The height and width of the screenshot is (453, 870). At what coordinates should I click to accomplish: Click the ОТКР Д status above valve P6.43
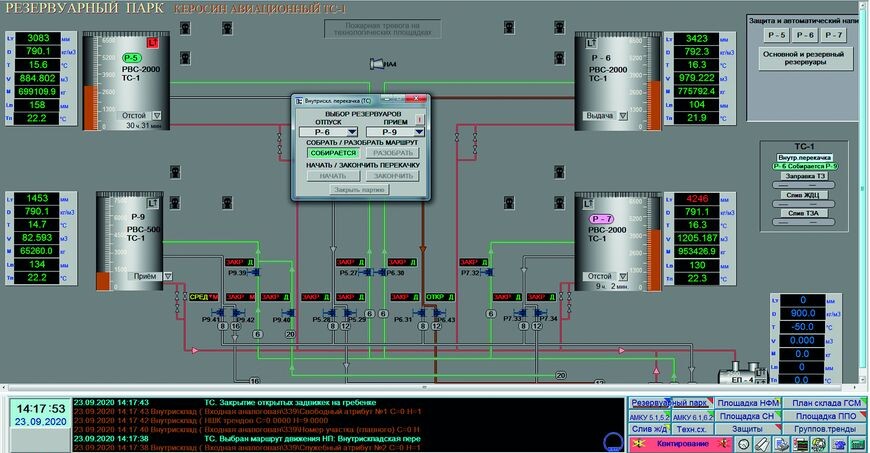click(x=440, y=297)
